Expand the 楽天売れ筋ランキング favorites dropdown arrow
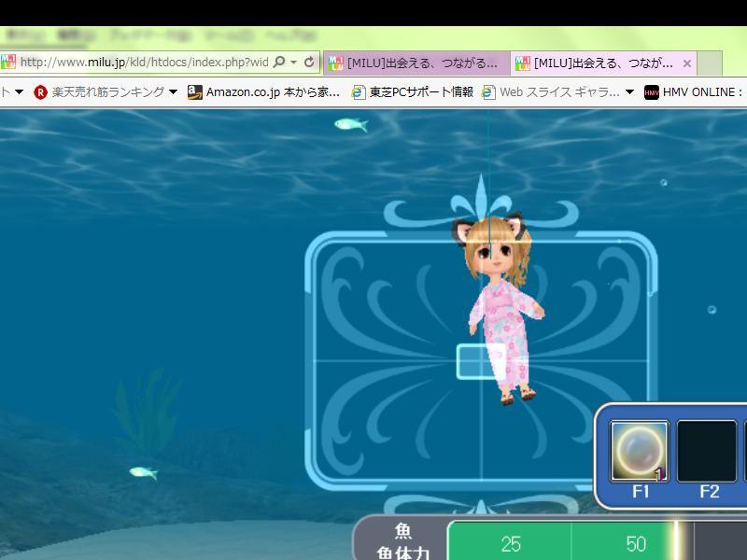 click(173, 91)
